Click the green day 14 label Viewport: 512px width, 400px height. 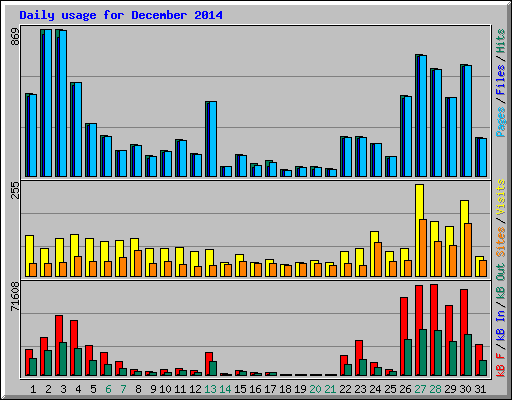coord(225,389)
